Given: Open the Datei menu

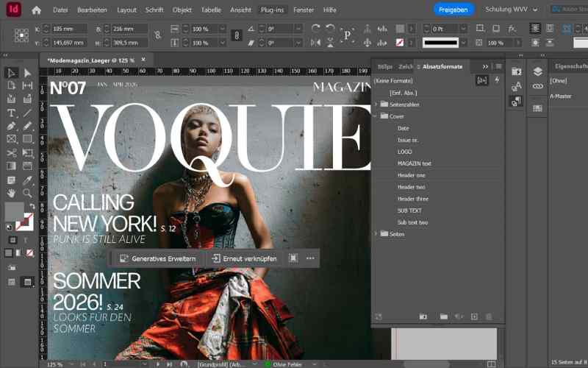Looking at the screenshot, I should 60,10.
